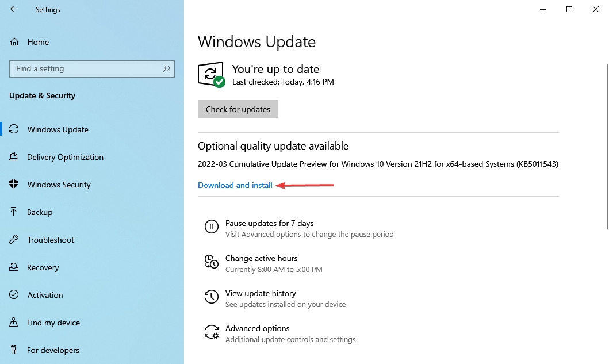Open Change active hours
Screen dimensions: 609x364
[x=262, y=258]
